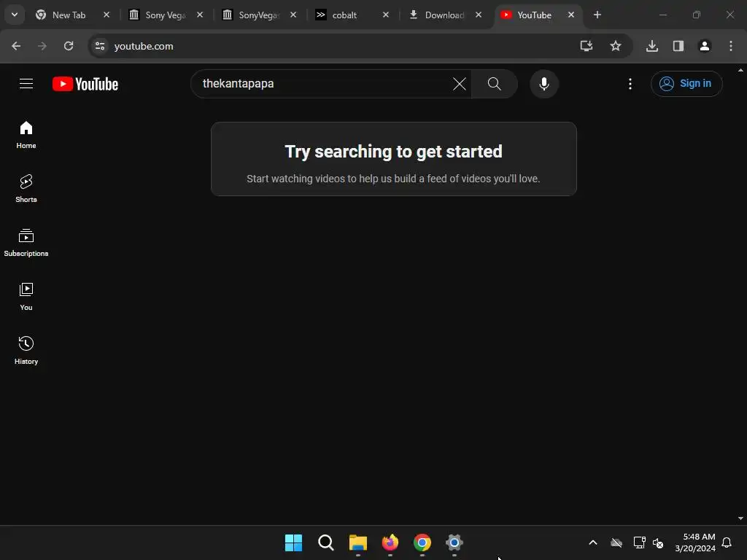The image size is (747, 560).
Task: Click 'Try searching to get started' heading
Action: pyautogui.click(x=393, y=152)
